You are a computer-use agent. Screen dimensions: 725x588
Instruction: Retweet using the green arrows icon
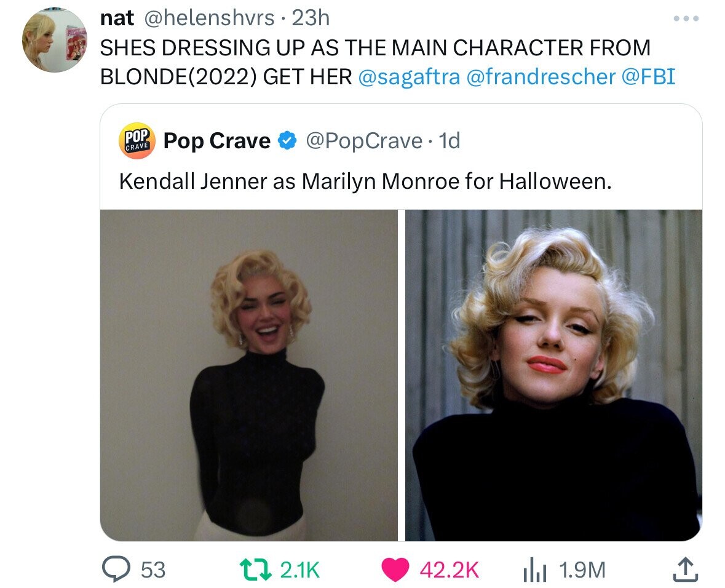[x=255, y=570]
